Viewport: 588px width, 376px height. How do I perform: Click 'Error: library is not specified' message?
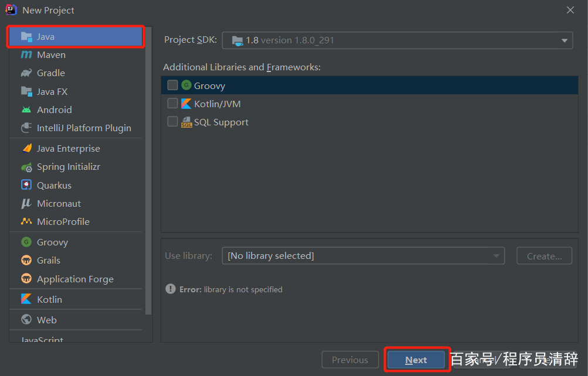tap(230, 289)
